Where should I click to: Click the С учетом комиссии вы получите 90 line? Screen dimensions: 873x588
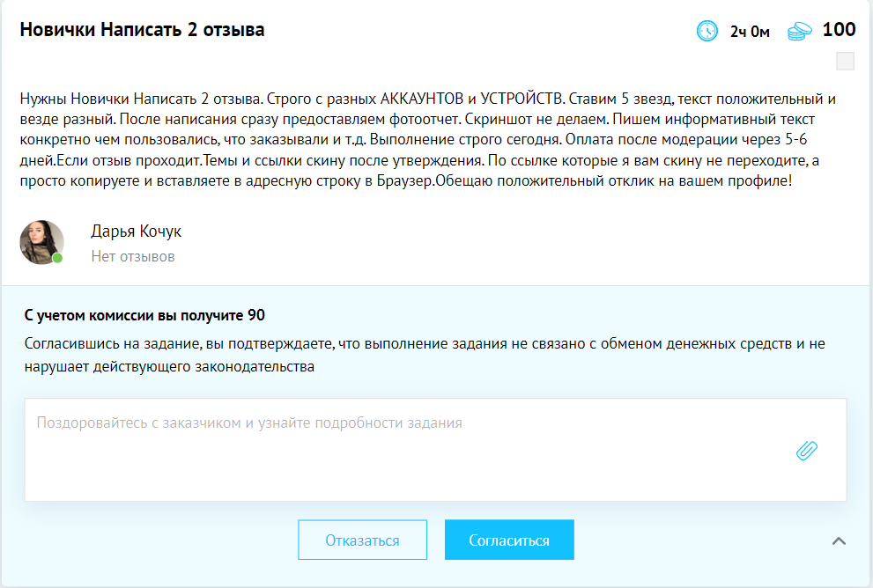click(144, 315)
